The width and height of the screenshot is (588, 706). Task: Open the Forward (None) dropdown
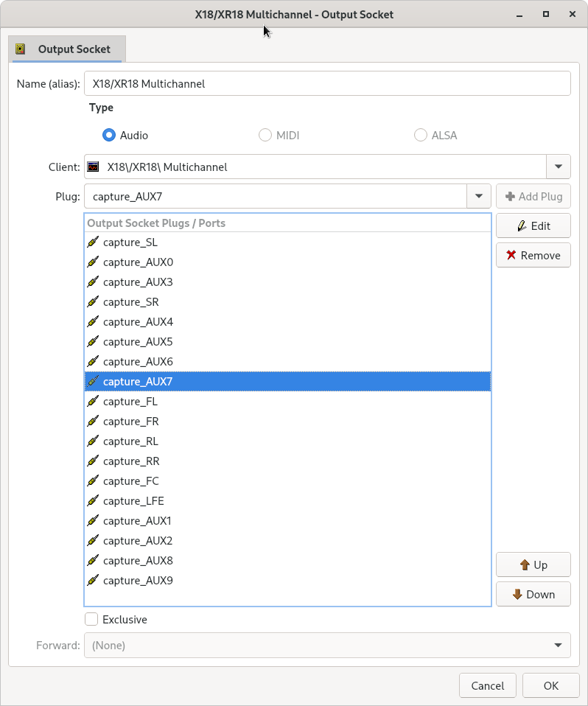point(327,646)
